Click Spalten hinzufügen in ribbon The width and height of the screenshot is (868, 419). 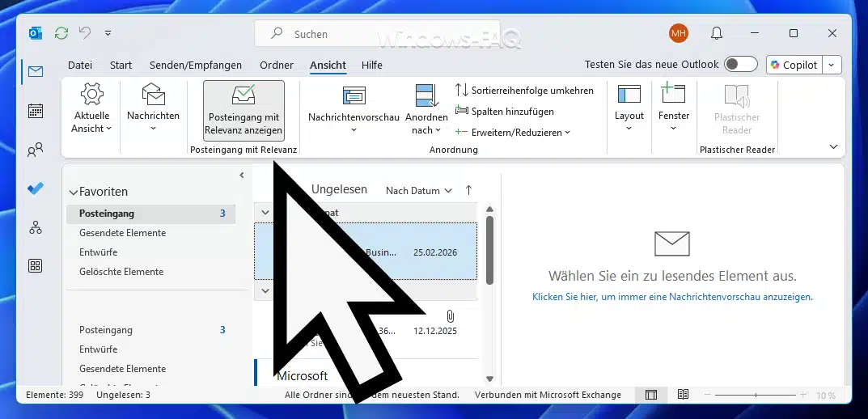click(505, 112)
